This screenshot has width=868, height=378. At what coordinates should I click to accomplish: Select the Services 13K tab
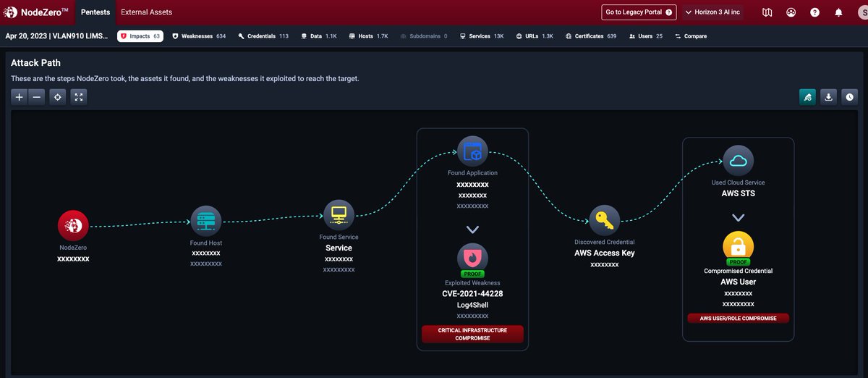tap(482, 36)
